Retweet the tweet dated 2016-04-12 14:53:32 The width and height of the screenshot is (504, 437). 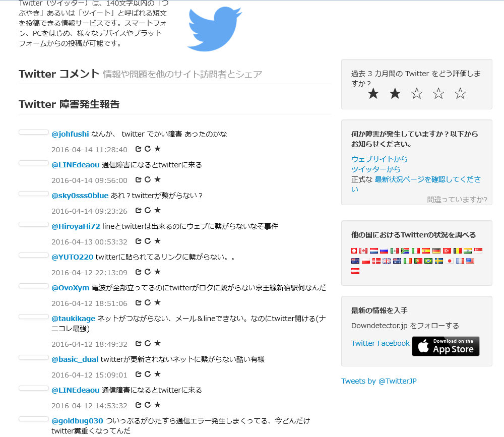[x=148, y=405]
